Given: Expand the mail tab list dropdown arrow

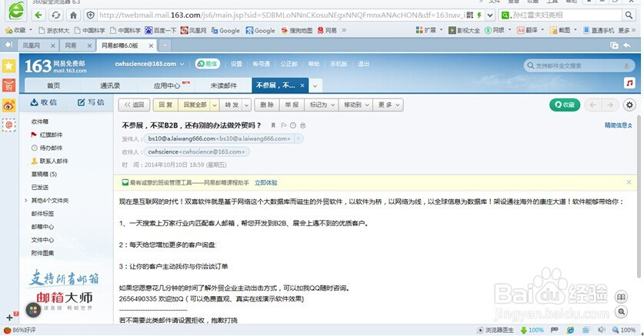Looking at the screenshot, I should [x=315, y=86].
